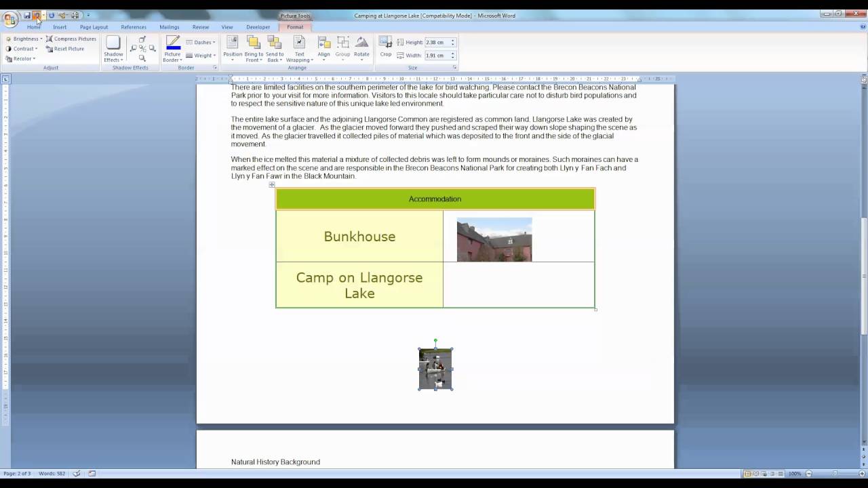The width and height of the screenshot is (868, 488).
Task: Select the Mailings tab
Action: click(x=170, y=27)
